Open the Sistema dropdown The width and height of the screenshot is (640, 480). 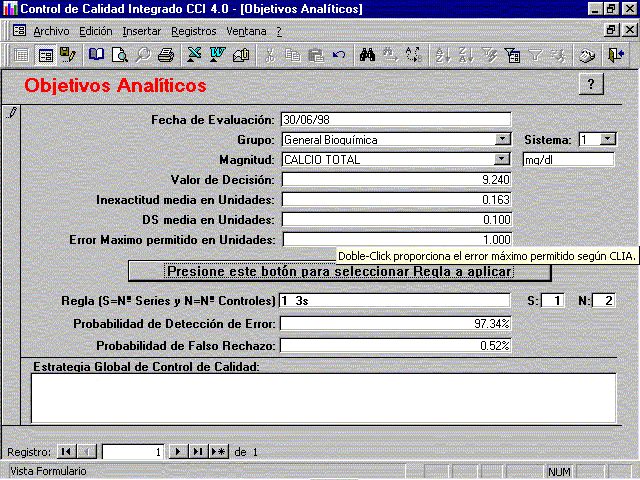(x=608, y=140)
